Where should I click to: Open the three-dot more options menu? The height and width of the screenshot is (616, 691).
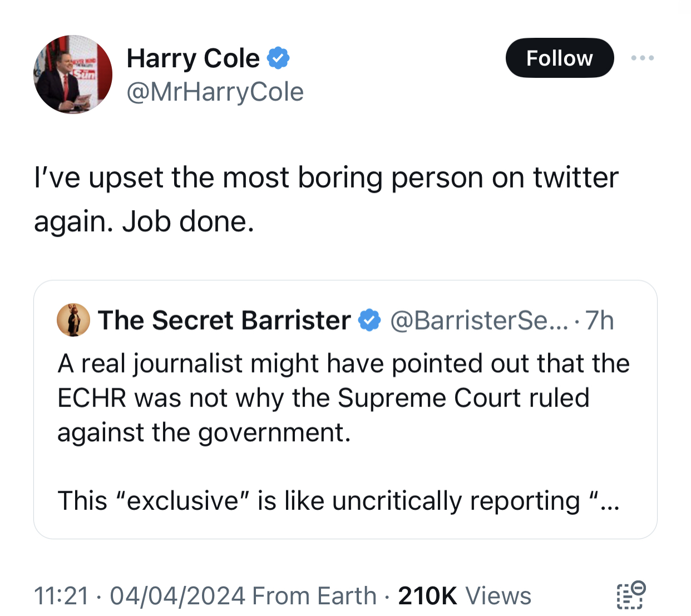[643, 58]
